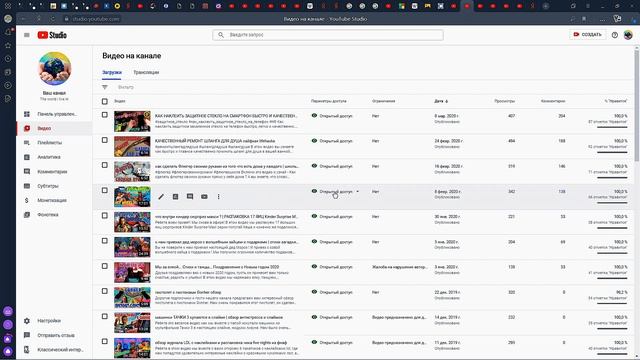Sort by the Комментарии column header
640x360 pixels.
tap(553, 101)
